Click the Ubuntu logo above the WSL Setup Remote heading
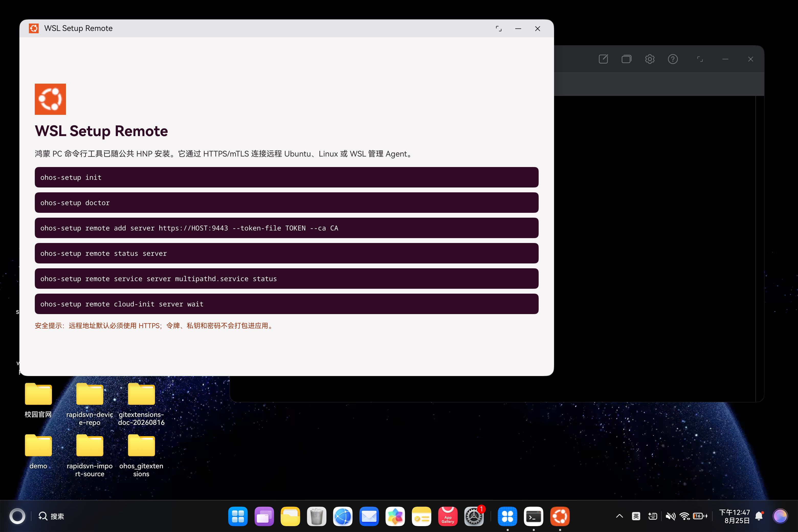This screenshot has width=798, height=532. (x=50, y=99)
